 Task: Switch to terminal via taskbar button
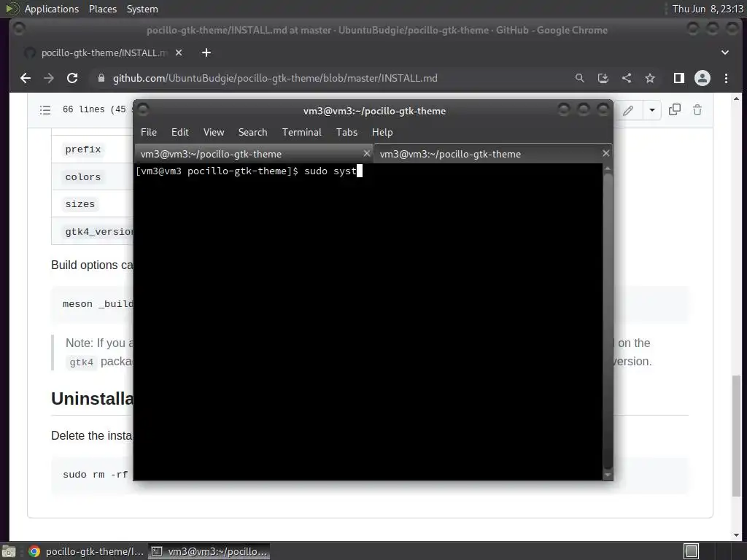pos(209,551)
